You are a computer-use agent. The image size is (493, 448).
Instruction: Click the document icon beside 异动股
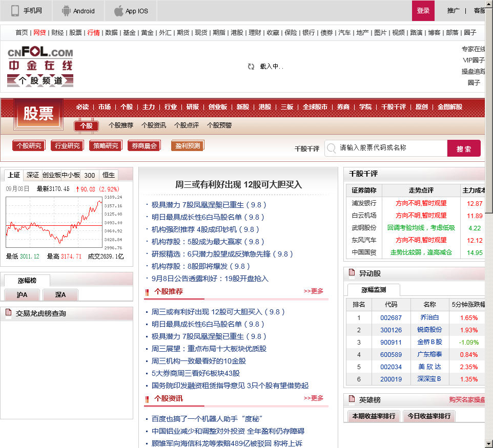click(x=352, y=273)
